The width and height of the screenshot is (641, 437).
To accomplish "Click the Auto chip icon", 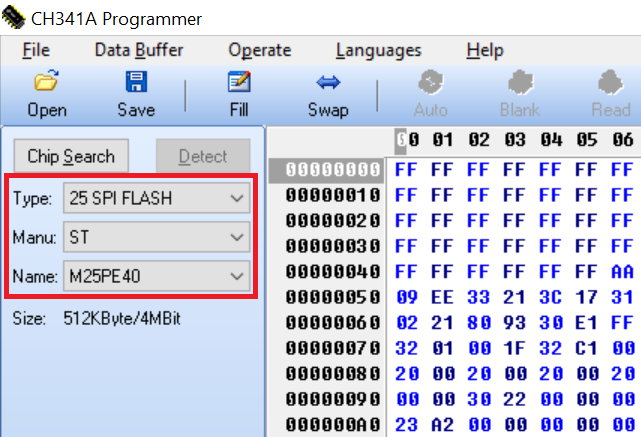I will 431,83.
